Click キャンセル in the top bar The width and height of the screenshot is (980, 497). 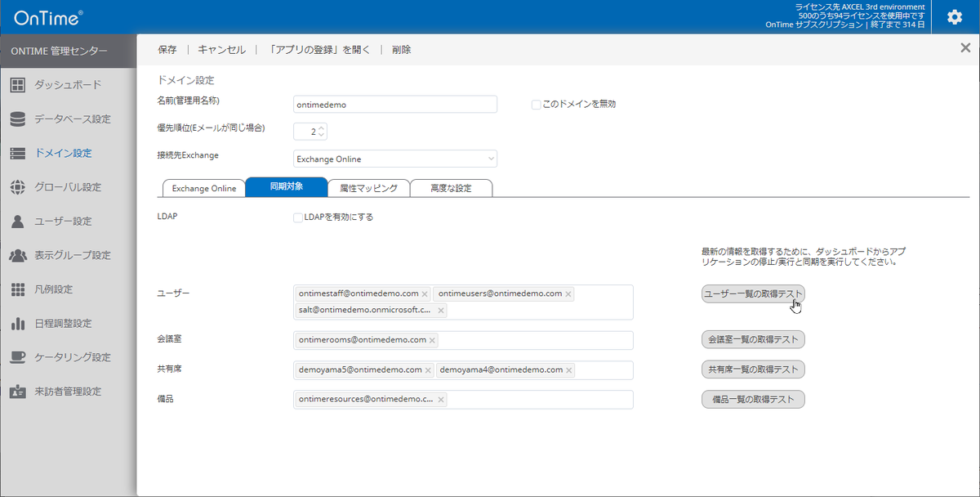pos(221,50)
